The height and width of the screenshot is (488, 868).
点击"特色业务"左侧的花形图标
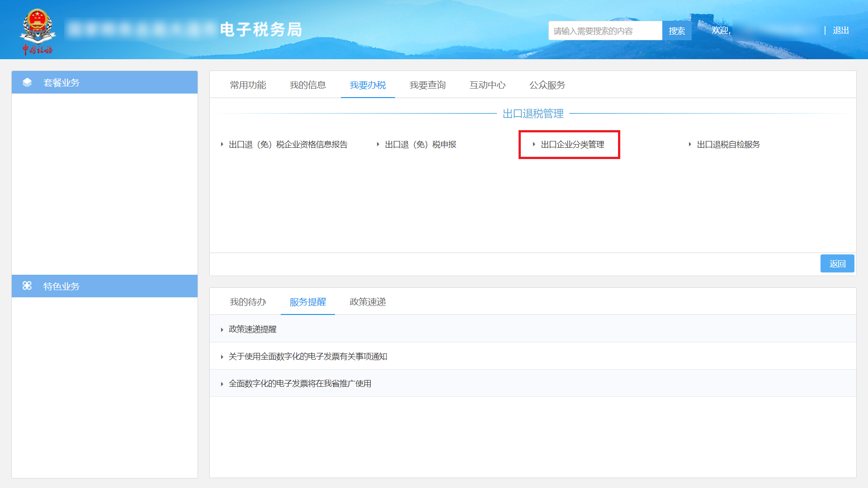coord(27,286)
